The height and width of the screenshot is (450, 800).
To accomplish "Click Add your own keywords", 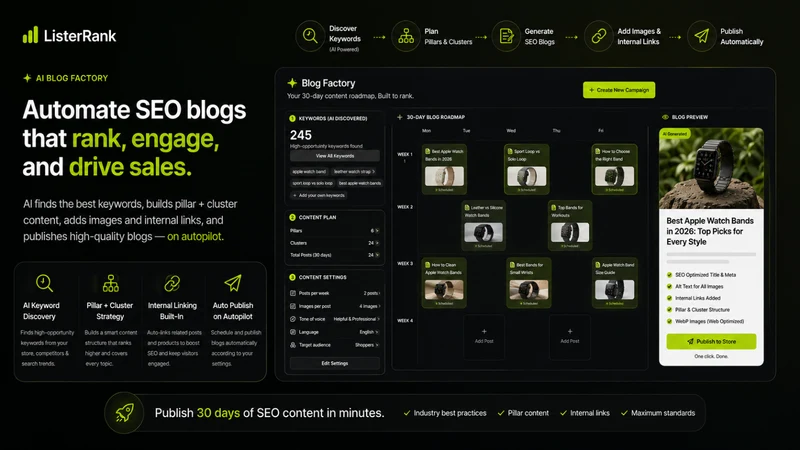I will 319,195.
